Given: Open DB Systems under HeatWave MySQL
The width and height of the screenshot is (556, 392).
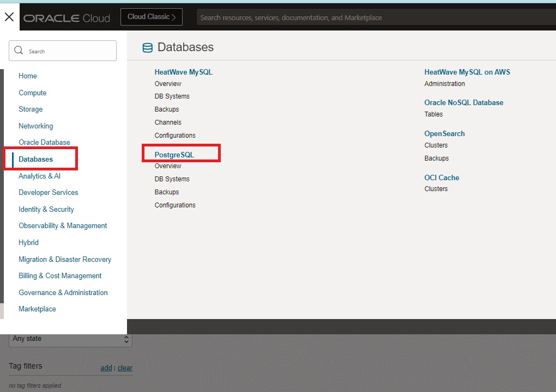Looking at the screenshot, I should point(172,96).
